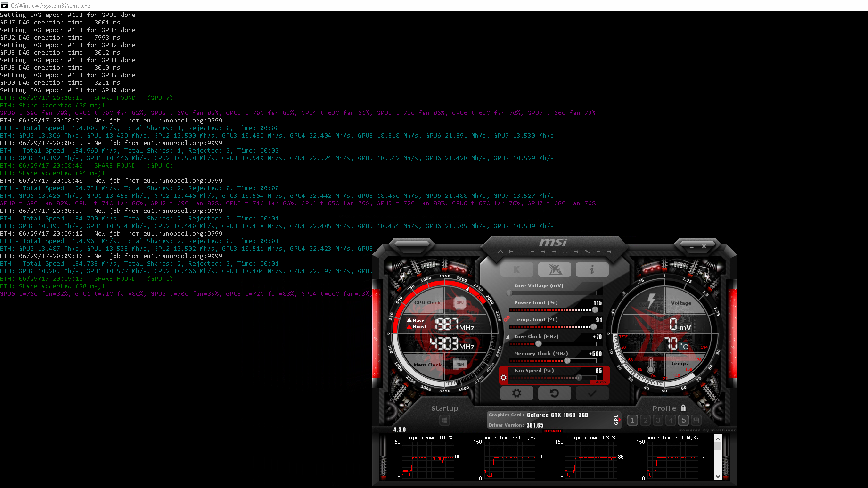Click the Power Limit slider handle
Image resolution: width=868 pixels, height=488 pixels.
click(595, 310)
